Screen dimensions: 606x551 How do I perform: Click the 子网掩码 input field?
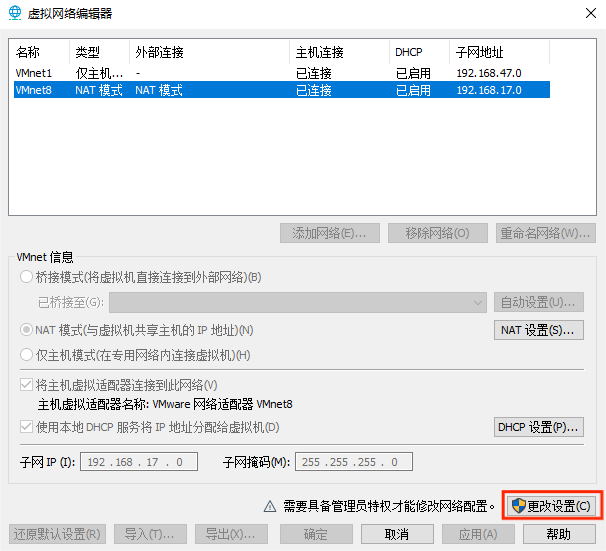353,462
